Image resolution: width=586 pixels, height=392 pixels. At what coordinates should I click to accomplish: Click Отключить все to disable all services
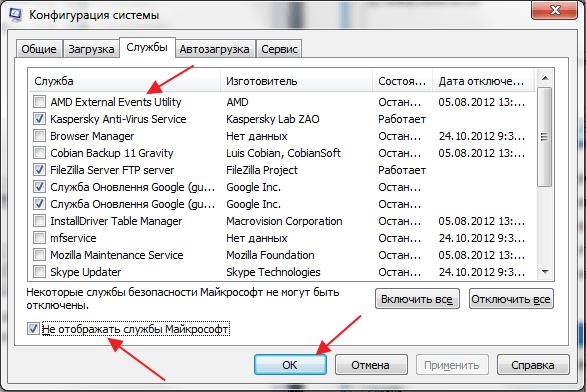point(511,299)
